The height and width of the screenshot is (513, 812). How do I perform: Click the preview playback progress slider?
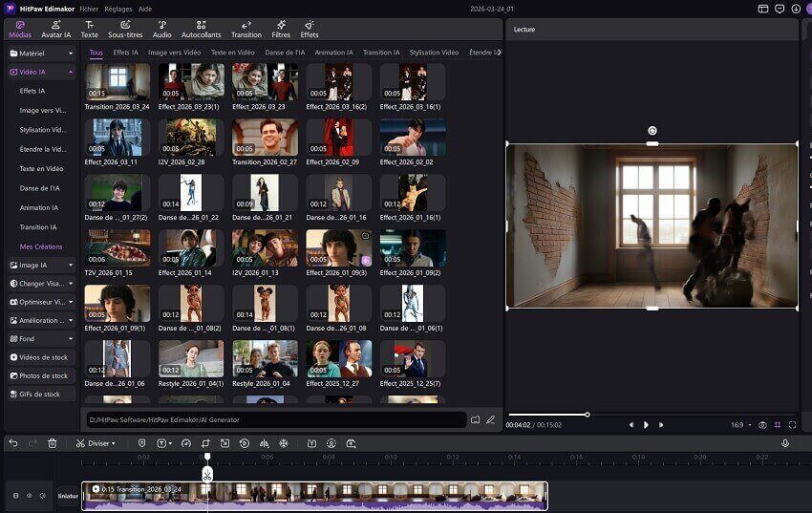tap(587, 415)
